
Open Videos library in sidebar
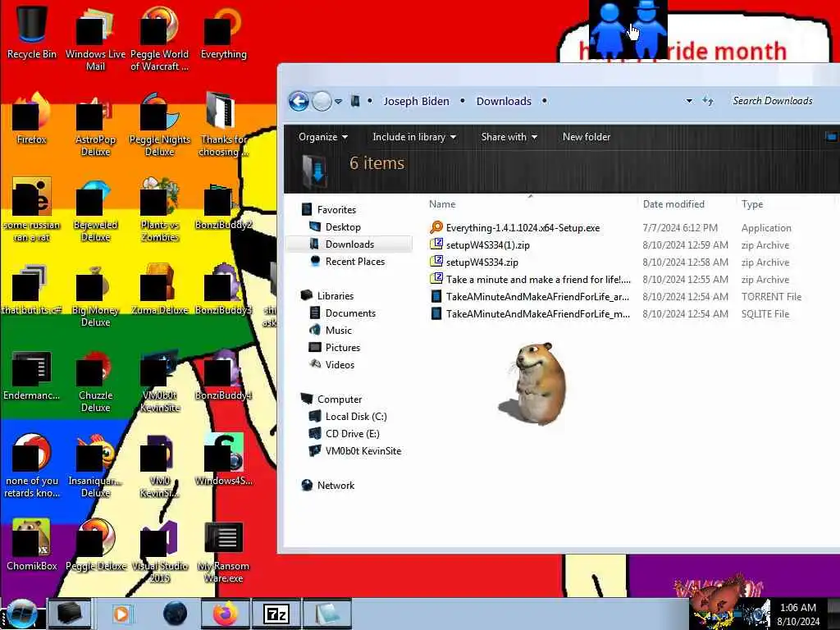[332, 365]
